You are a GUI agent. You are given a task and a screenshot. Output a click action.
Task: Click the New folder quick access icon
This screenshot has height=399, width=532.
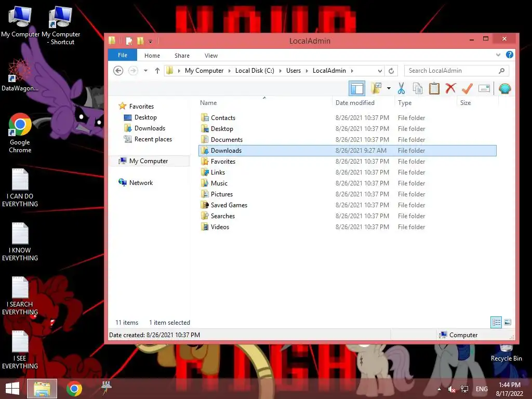pos(140,41)
